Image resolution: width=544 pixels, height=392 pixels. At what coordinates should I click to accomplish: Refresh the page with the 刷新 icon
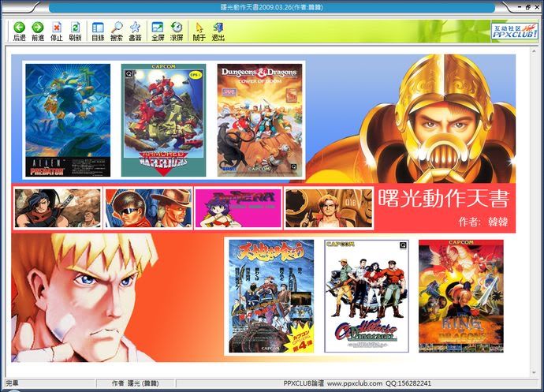75,27
